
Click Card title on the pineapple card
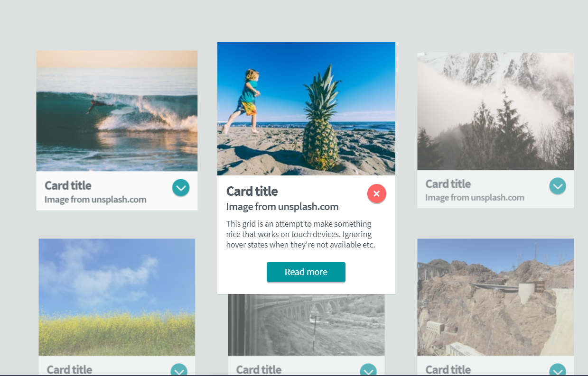tap(252, 191)
